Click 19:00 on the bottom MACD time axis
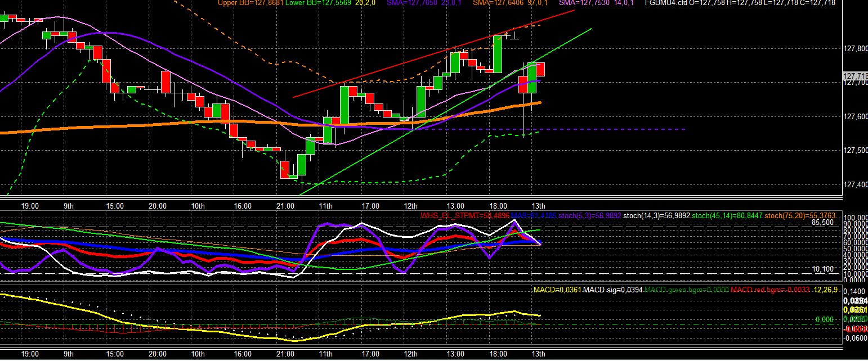 pyautogui.click(x=29, y=355)
